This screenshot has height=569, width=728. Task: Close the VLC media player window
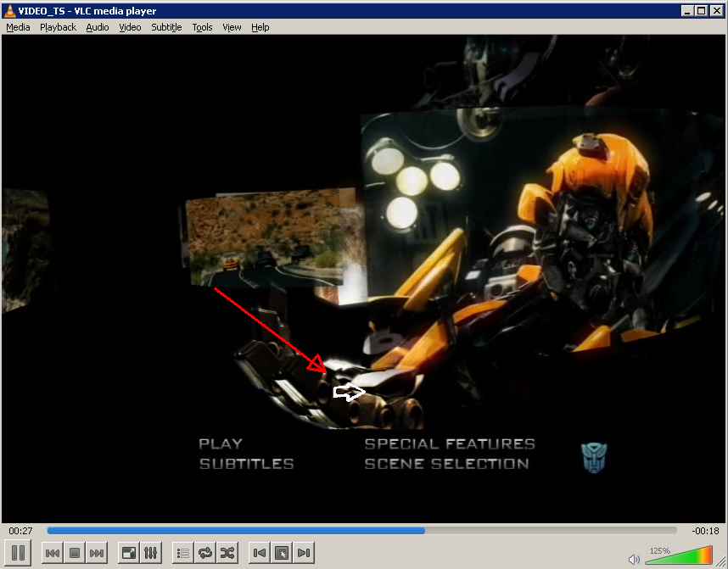(717, 11)
